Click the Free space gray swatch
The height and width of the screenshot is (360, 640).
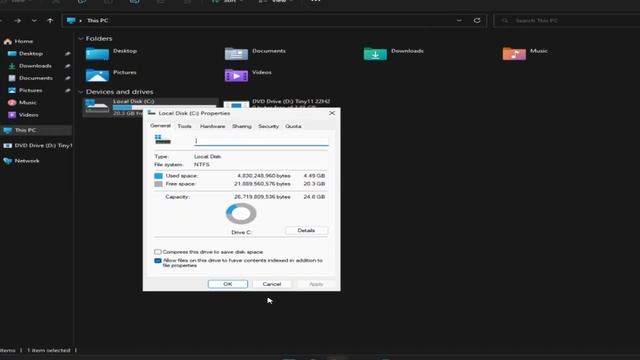coord(158,184)
